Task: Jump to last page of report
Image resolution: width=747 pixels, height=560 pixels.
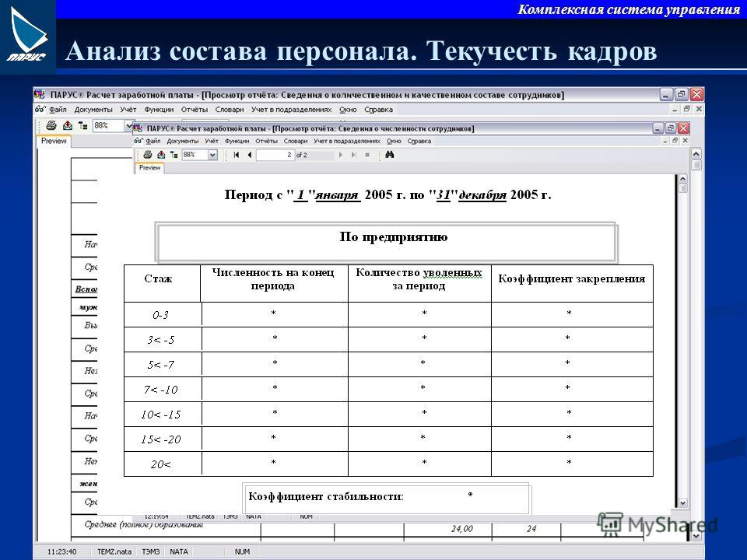Action: [353, 155]
